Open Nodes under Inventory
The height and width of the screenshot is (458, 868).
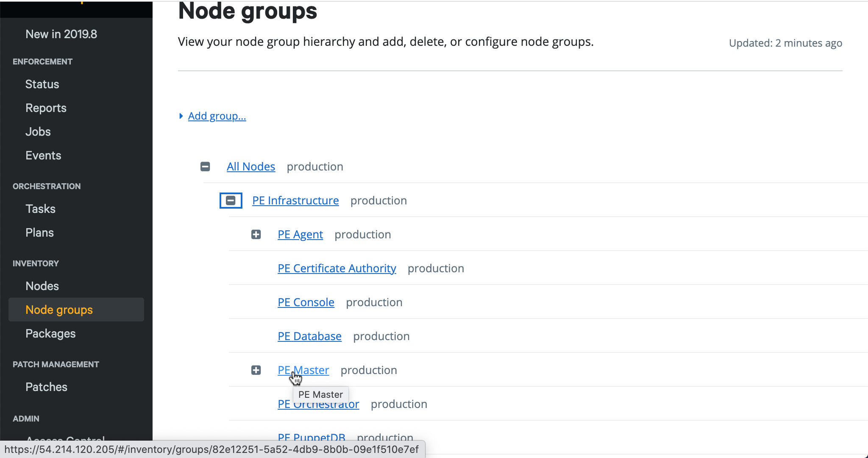click(42, 286)
